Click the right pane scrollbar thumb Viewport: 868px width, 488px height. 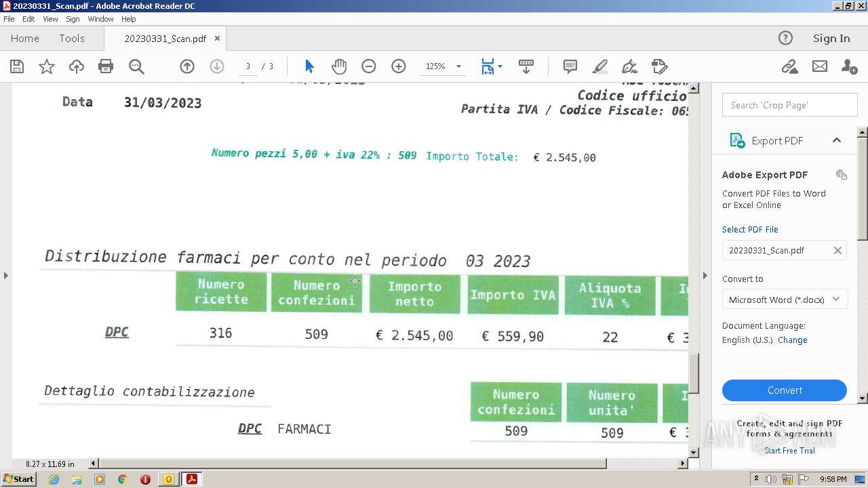tap(863, 188)
